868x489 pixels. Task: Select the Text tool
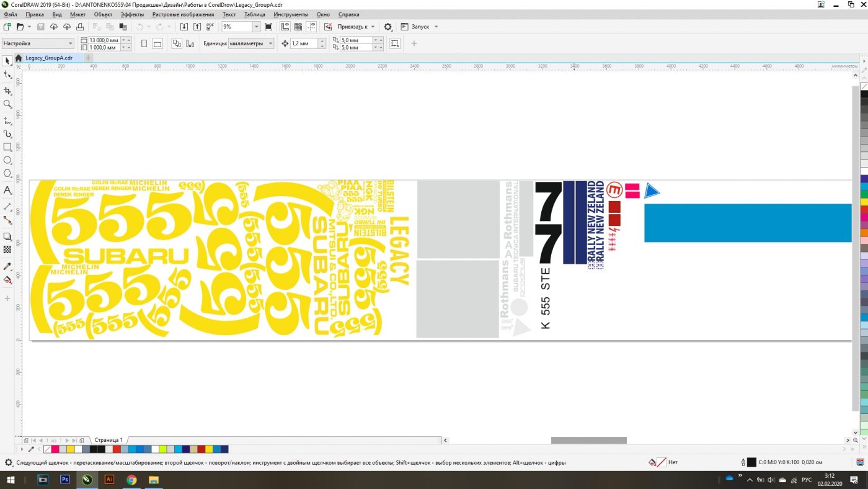coord(7,190)
